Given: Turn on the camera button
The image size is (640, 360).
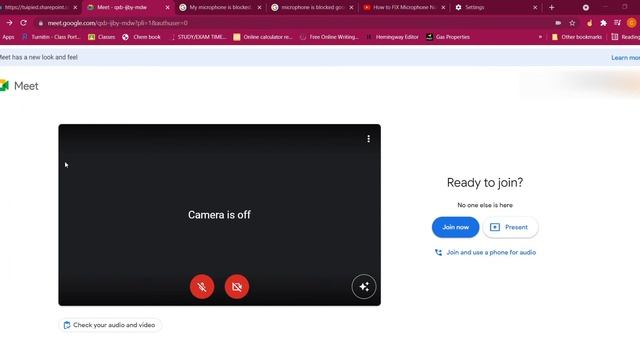Looking at the screenshot, I should (237, 287).
